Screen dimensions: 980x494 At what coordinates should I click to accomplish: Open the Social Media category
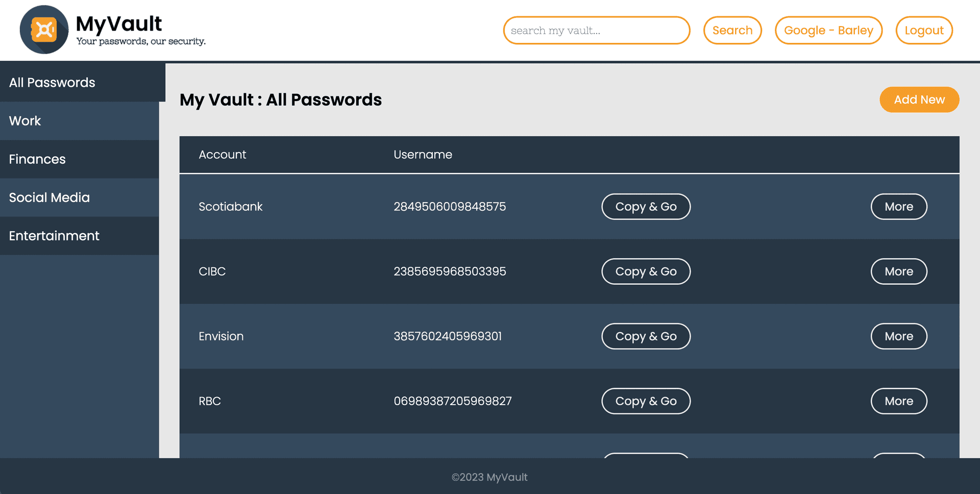click(x=80, y=197)
